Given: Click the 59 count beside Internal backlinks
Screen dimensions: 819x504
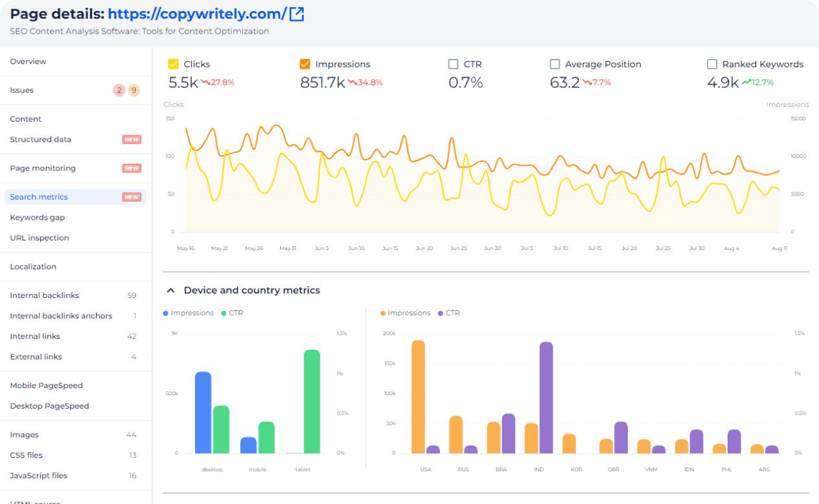Looking at the screenshot, I should [132, 295].
